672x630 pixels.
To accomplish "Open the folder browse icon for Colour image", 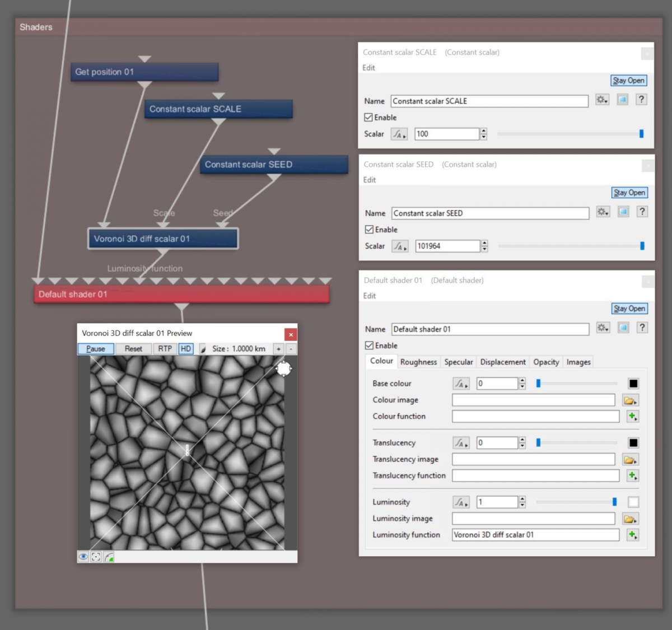I will (631, 399).
